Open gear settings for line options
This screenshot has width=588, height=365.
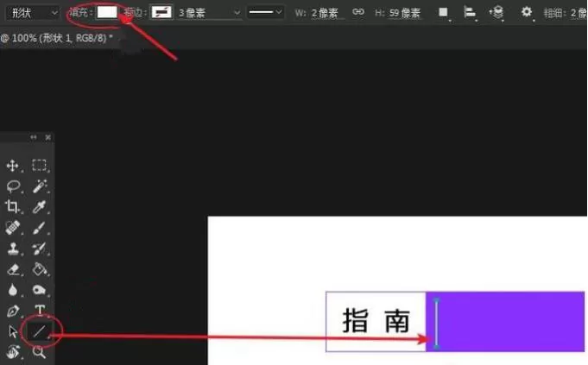[527, 12]
